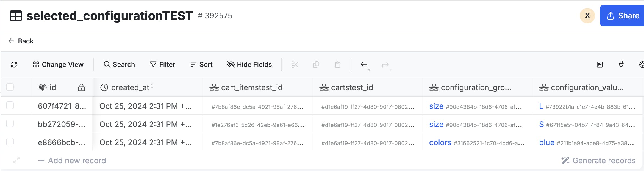The image size is (644, 171).
Task: Click the paste clipboard icon
Action: click(338, 65)
